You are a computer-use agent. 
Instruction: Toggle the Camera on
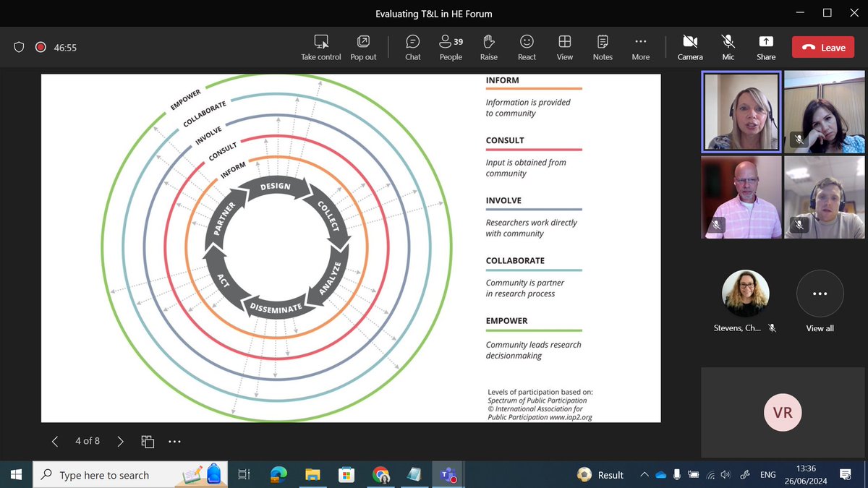(x=689, y=47)
